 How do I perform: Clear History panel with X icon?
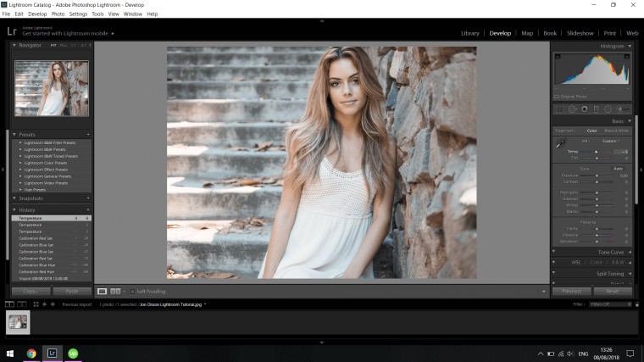point(88,210)
